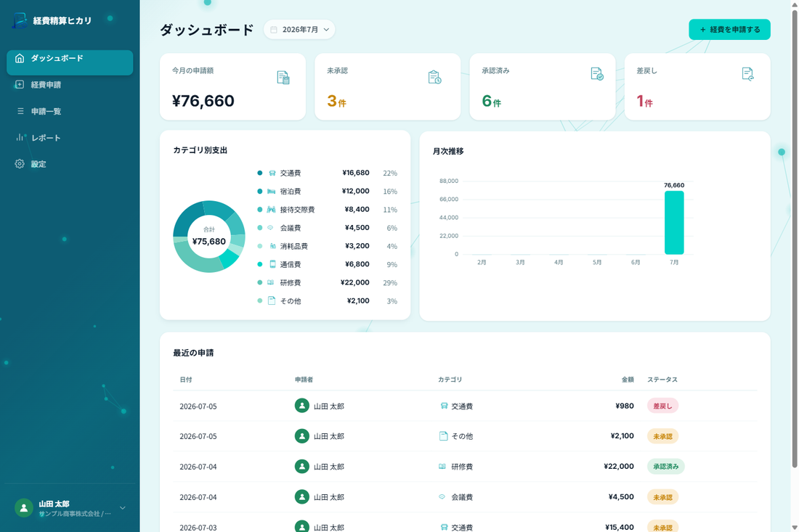Click the 未承認 badge on ¥4,500 row
The width and height of the screenshot is (799, 532).
(x=662, y=497)
